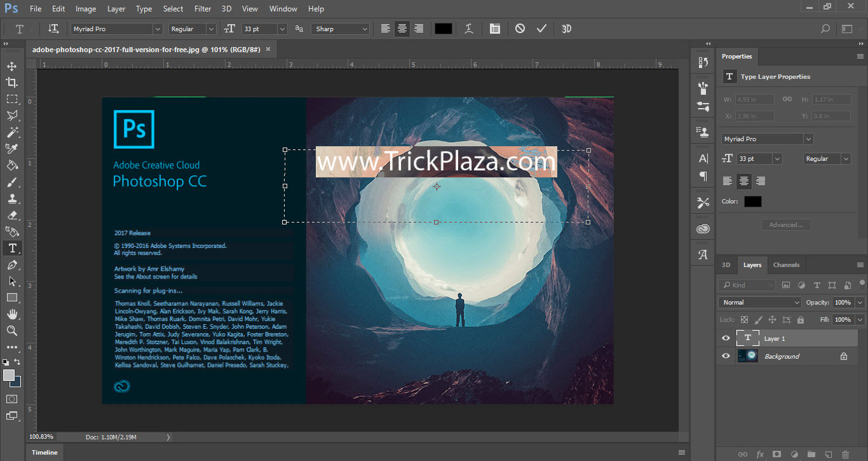Open the Search icon in options bar

[x=825, y=29]
